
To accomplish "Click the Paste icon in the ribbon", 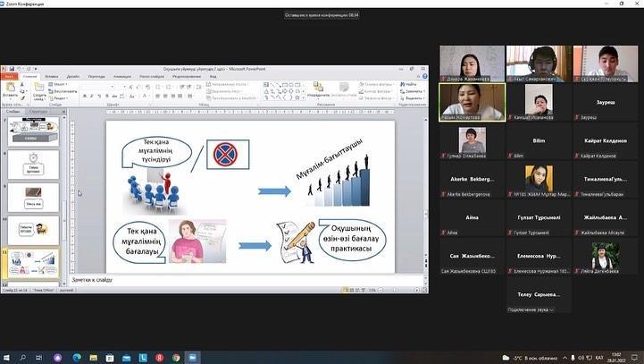I will 10,89.
